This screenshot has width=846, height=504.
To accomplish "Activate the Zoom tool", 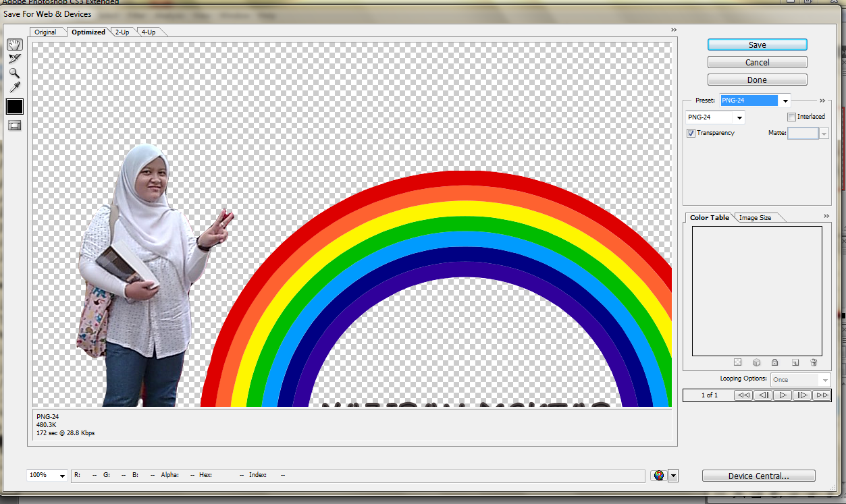I will click(14, 73).
